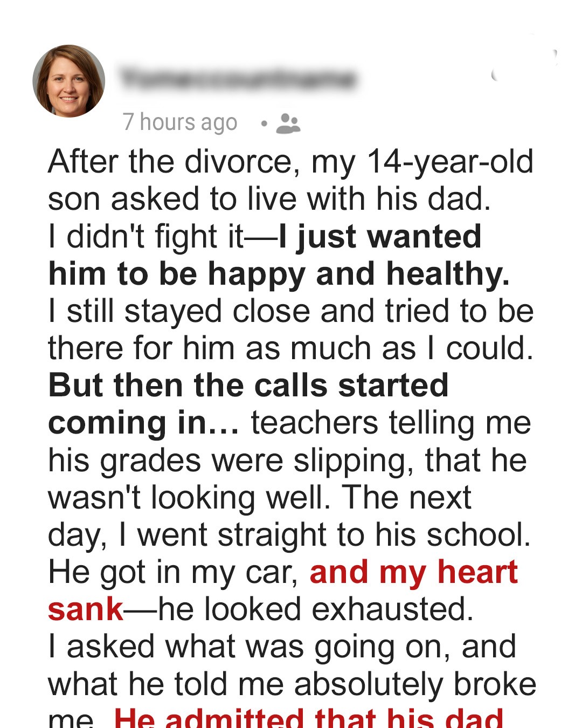Click the red "He admitted that his dad" text

[308, 717]
